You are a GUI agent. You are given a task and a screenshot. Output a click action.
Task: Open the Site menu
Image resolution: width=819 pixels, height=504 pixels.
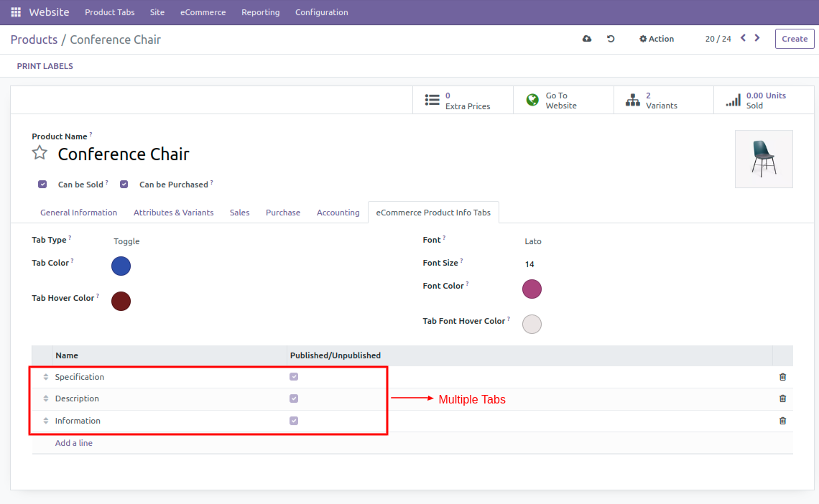[x=157, y=12]
